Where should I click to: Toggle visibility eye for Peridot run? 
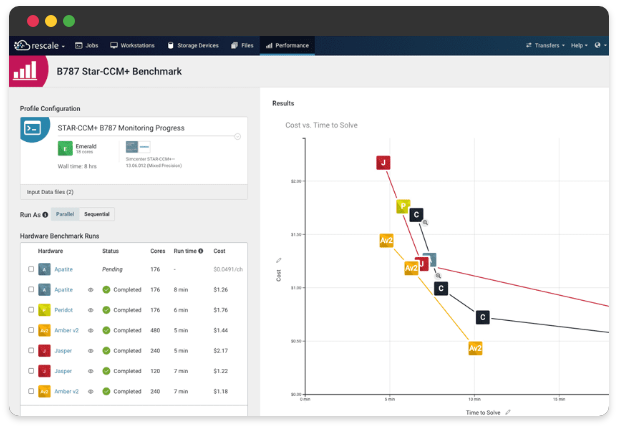(91, 310)
